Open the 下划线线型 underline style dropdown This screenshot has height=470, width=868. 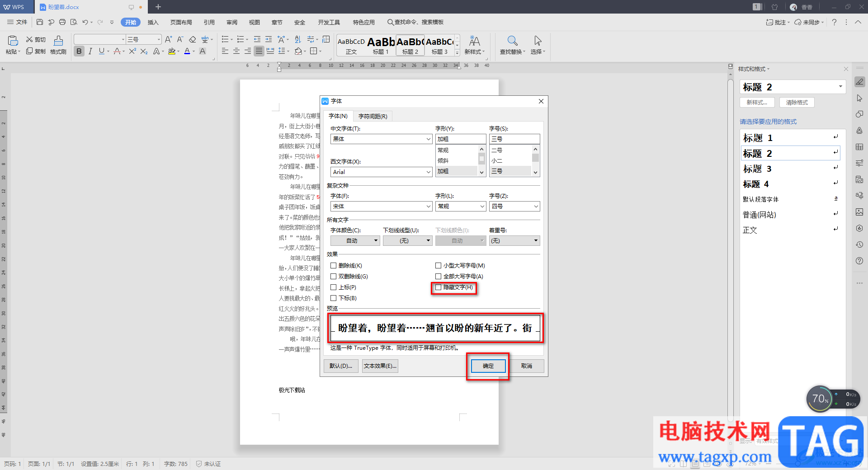click(x=408, y=241)
